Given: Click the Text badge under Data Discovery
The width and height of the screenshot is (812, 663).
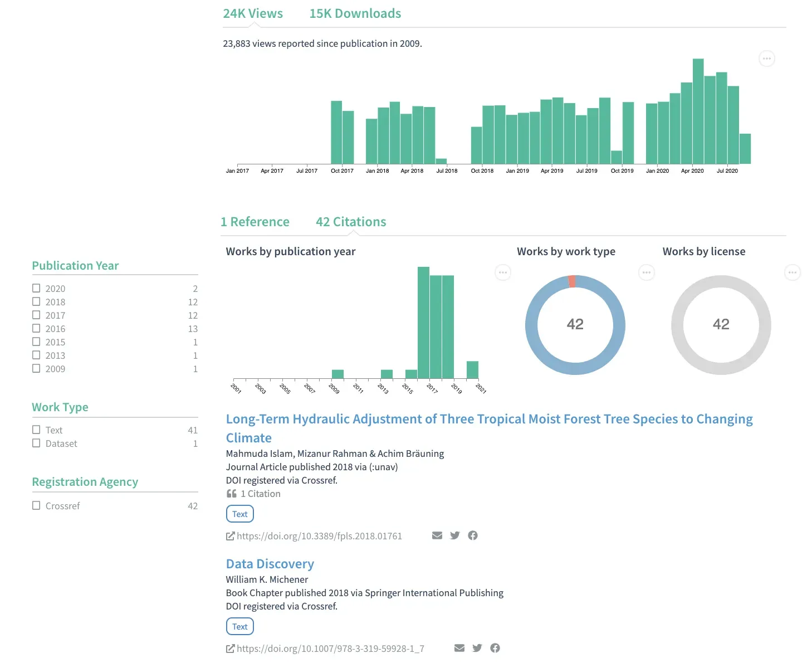Looking at the screenshot, I should pos(240,626).
